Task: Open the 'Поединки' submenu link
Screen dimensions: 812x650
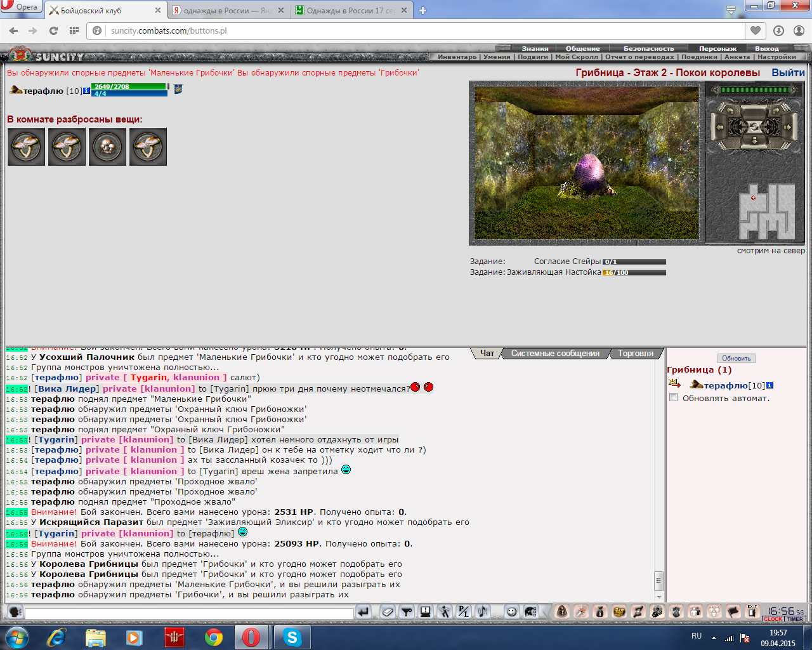Action: (699, 56)
